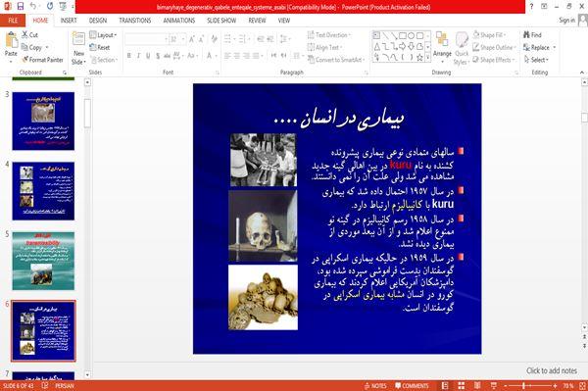The width and height of the screenshot is (588, 391).
Task: Insert a New Slide
Action: 78,49
